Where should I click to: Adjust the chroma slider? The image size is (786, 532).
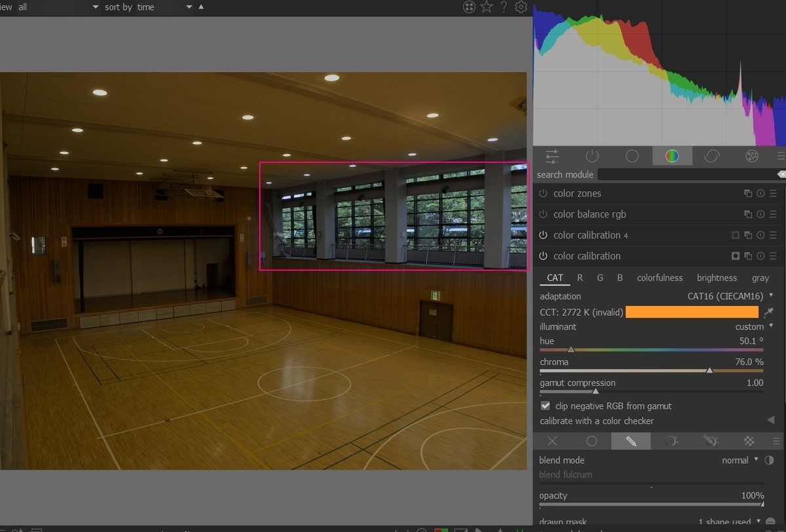pyautogui.click(x=652, y=371)
